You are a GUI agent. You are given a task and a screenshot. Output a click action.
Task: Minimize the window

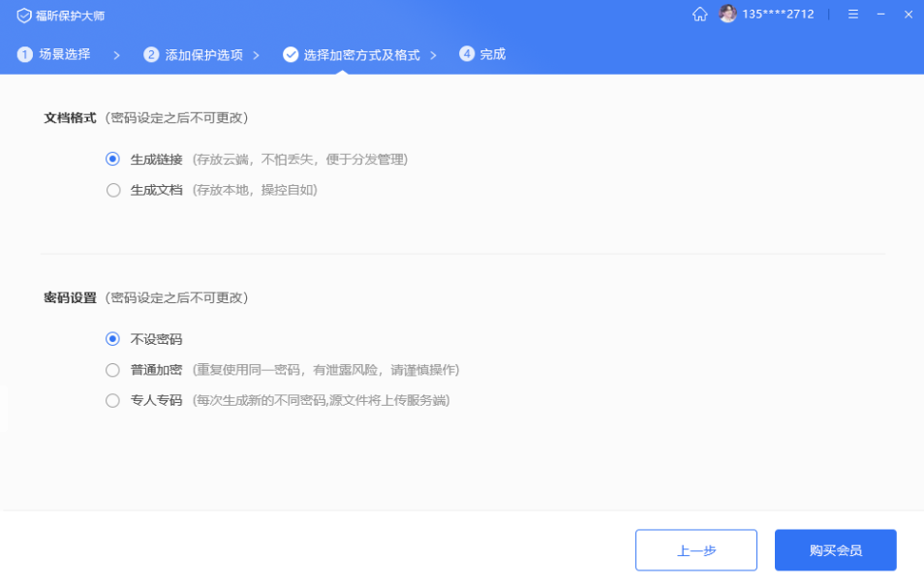(x=880, y=15)
